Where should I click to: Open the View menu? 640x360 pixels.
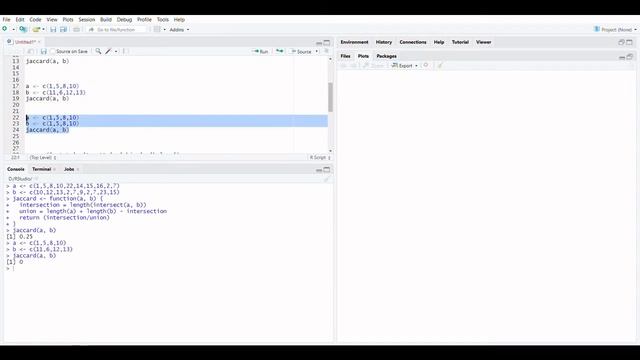point(52,19)
